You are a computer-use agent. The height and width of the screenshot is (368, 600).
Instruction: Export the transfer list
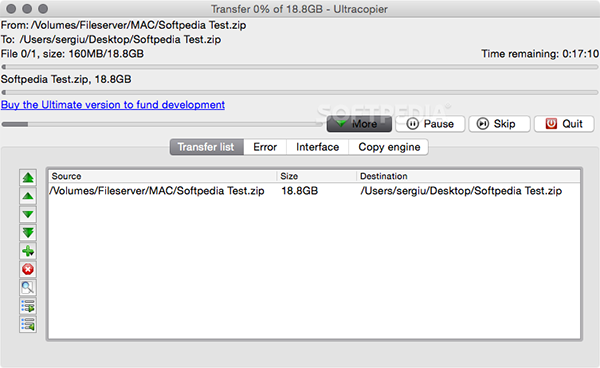click(28, 306)
